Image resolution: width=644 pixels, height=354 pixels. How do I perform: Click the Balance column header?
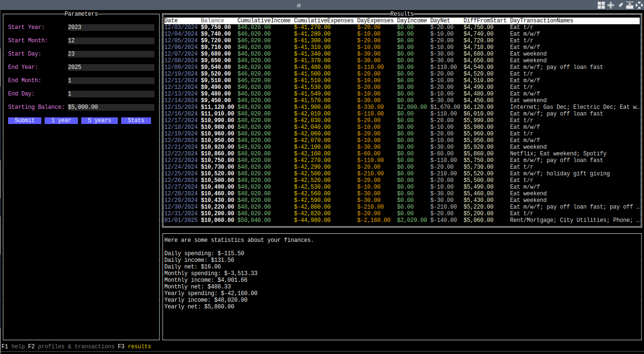(212, 21)
